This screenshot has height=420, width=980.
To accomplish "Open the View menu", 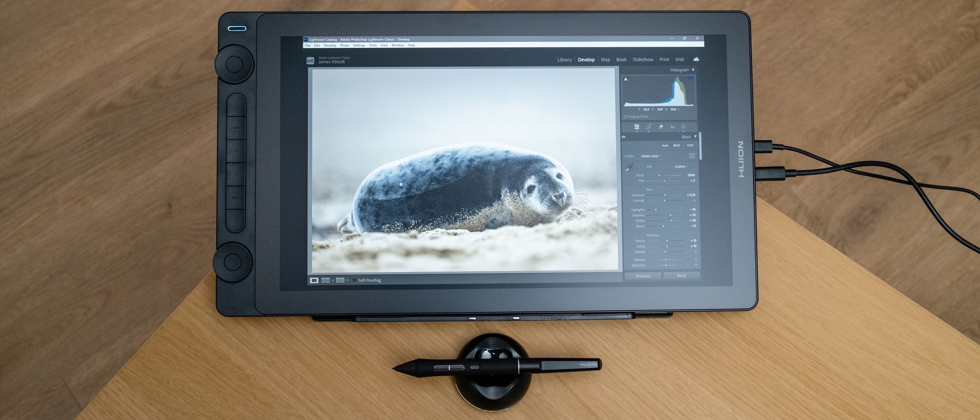I will coord(384,45).
